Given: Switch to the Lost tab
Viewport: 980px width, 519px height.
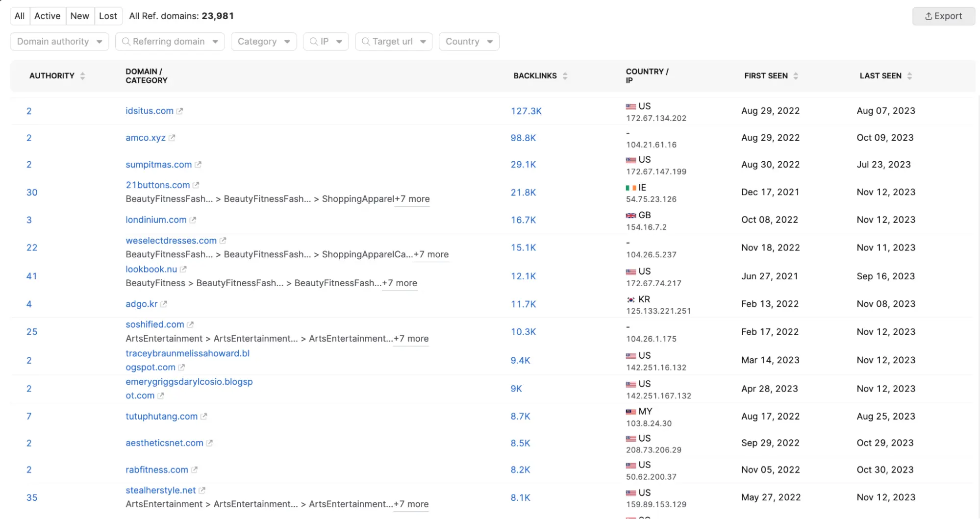Looking at the screenshot, I should click(x=108, y=16).
